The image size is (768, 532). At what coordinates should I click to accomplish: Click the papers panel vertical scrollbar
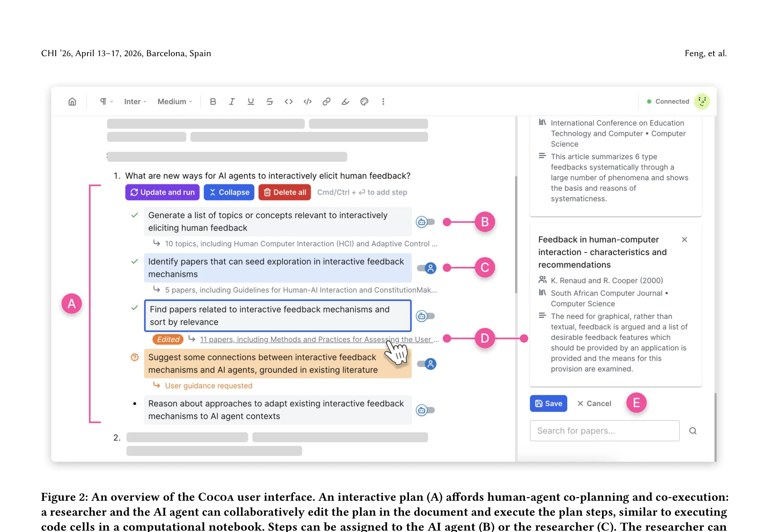(x=715, y=427)
